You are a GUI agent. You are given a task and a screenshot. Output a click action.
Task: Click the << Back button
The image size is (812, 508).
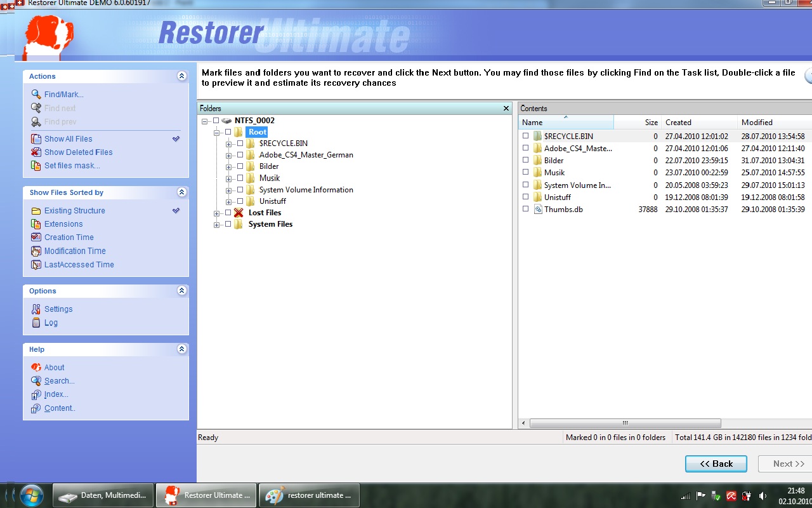pyautogui.click(x=716, y=464)
